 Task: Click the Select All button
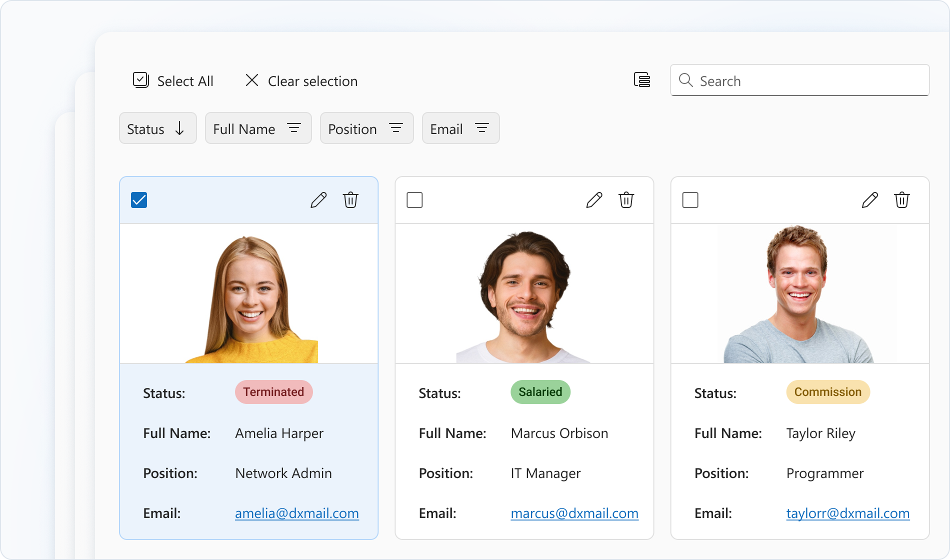[x=173, y=80]
